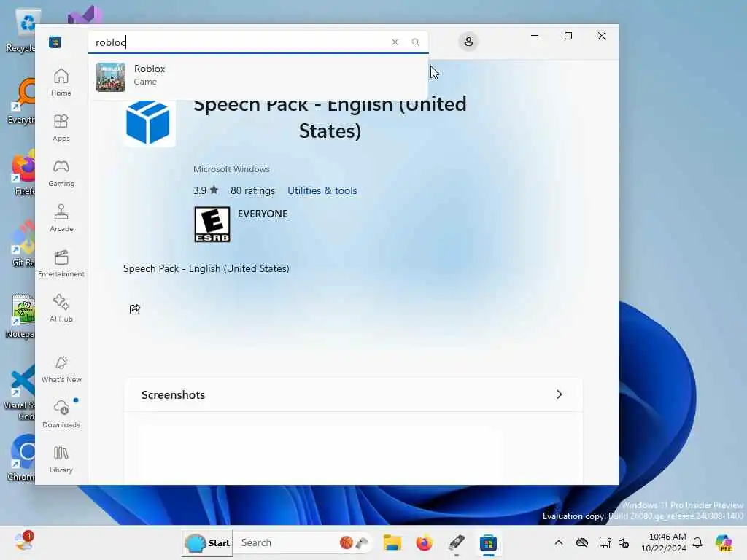This screenshot has height=560, width=747.
Task: Select the Roblox game search suggestion
Action: [x=258, y=76]
